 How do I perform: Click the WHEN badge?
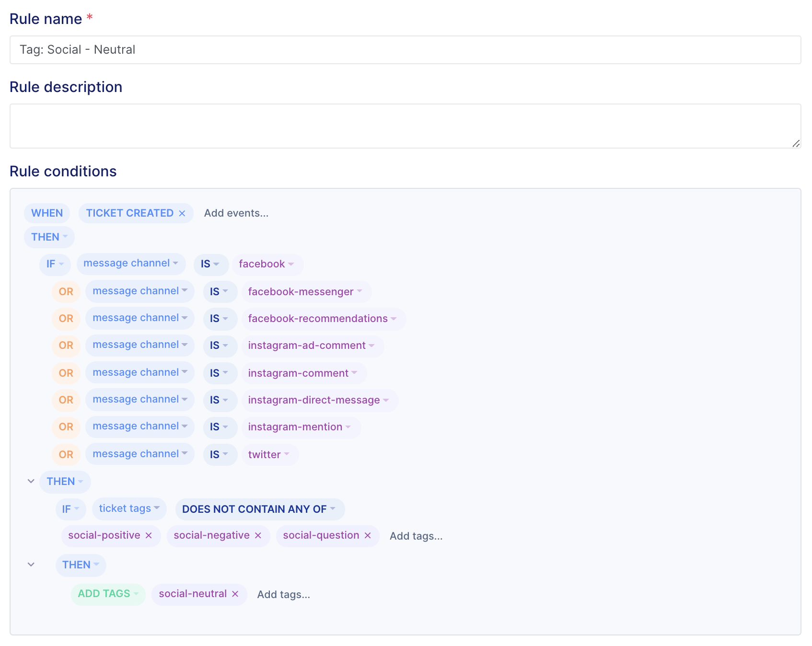click(47, 213)
